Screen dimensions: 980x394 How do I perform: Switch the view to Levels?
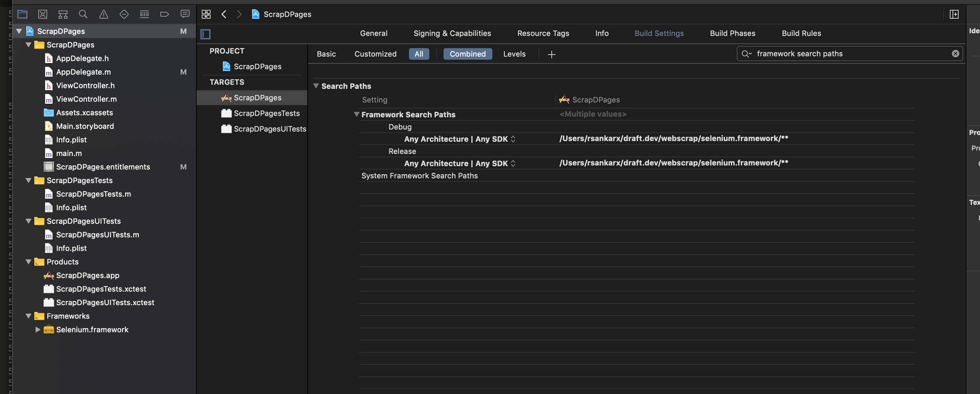[514, 54]
